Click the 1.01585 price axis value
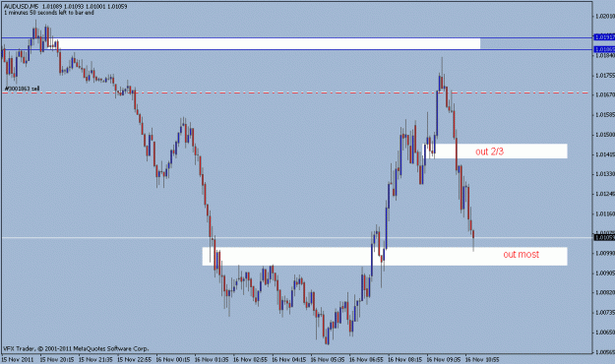The width and height of the screenshot is (615, 364). (x=605, y=115)
